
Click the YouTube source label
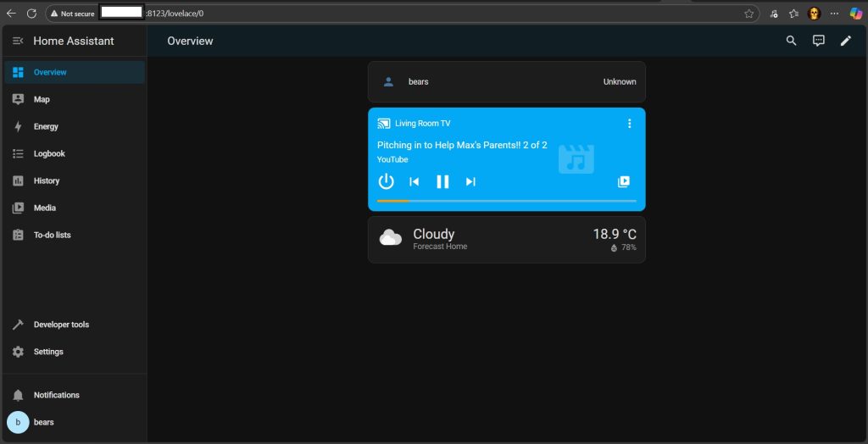(392, 159)
